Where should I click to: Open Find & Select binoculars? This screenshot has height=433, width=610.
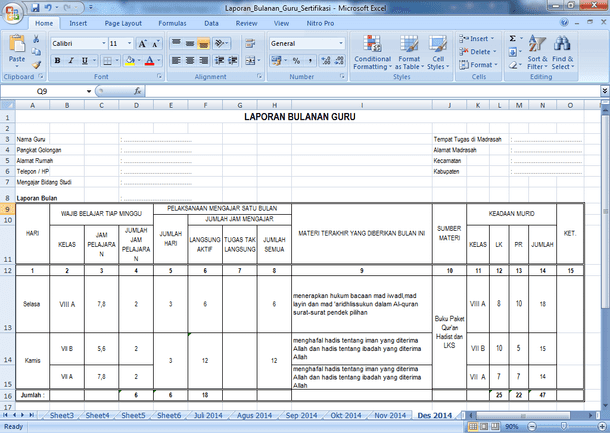pyautogui.click(x=563, y=52)
